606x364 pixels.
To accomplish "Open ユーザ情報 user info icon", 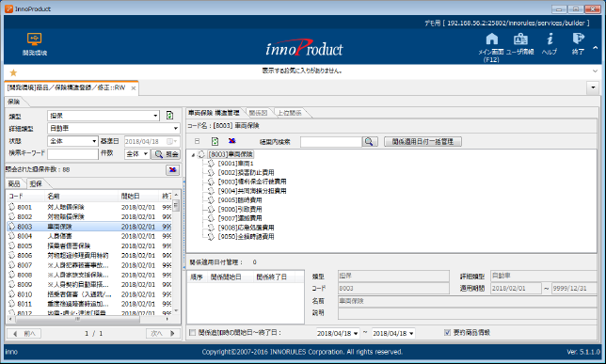I will click(520, 43).
